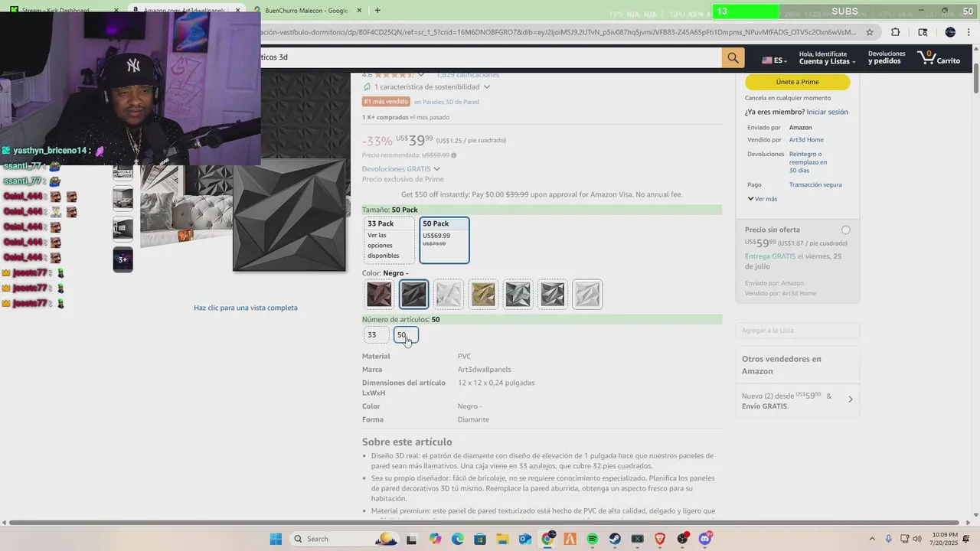Click the 3+ more images thumbnail
Viewport: 980px width, 551px height.
(x=122, y=259)
